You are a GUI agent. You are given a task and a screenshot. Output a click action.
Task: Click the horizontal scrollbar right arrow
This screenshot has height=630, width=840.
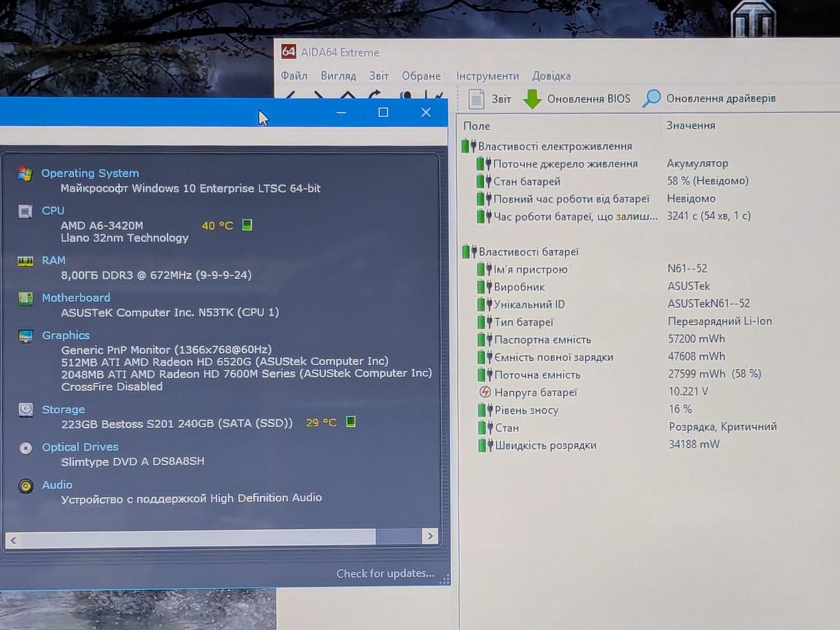click(x=430, y=536)
